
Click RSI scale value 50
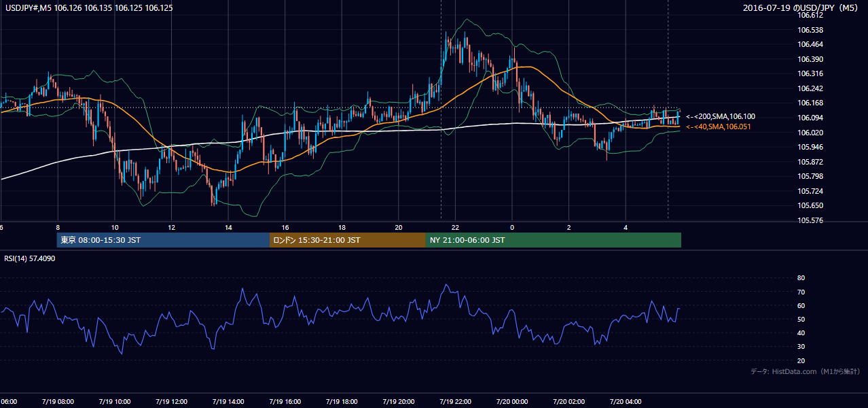point(801,319)
